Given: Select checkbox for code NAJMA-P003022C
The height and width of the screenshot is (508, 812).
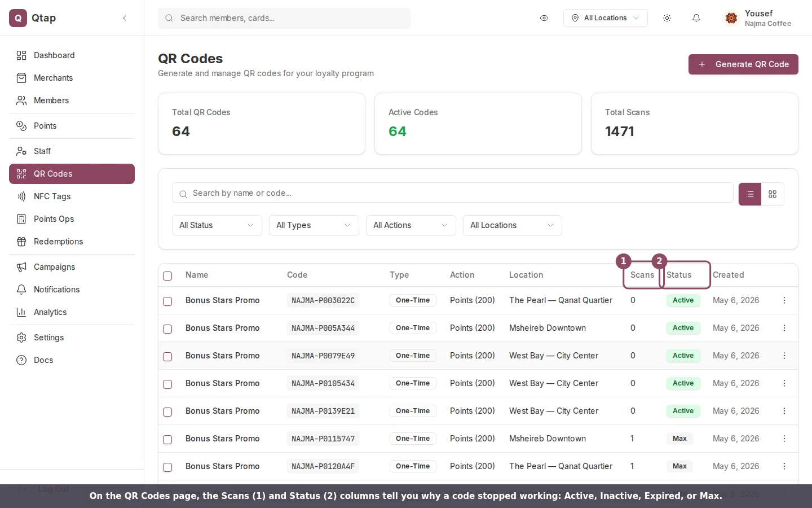Looking at the screenshot, I should pos(167,301).
